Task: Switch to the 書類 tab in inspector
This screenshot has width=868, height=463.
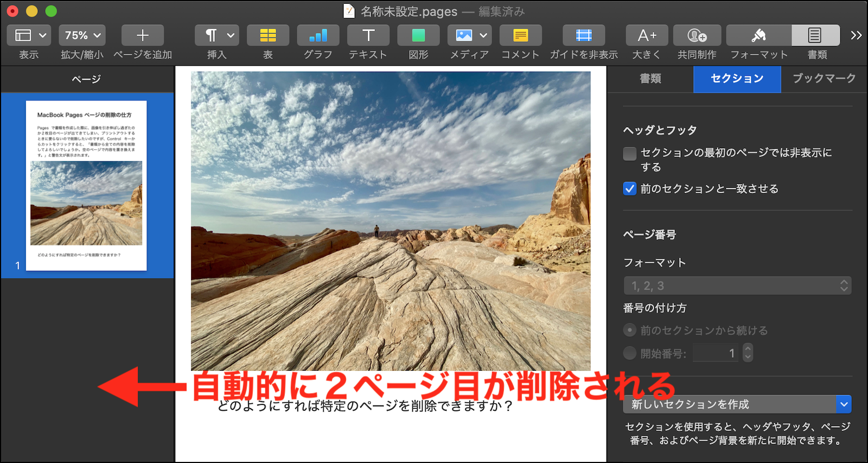Action: point(650,79)
